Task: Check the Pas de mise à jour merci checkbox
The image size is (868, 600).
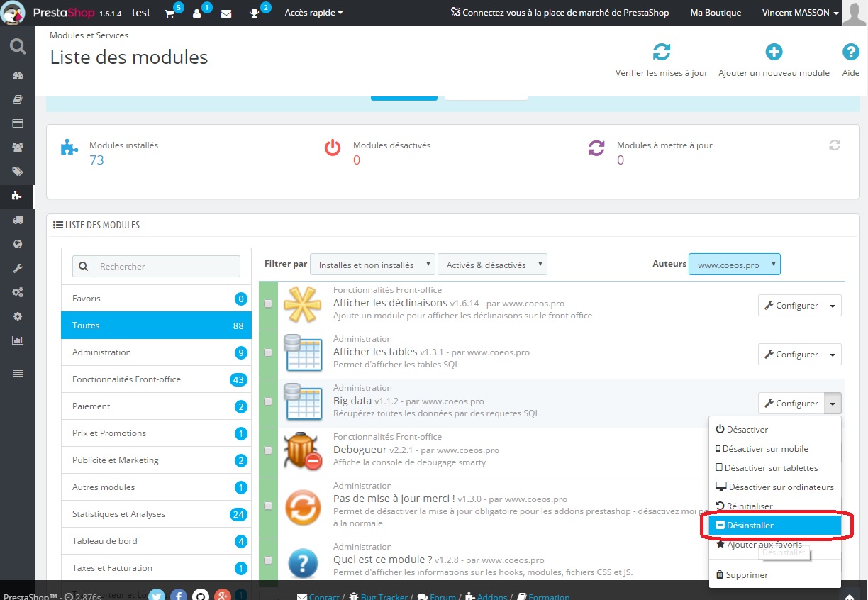Action: pos(268,506)
